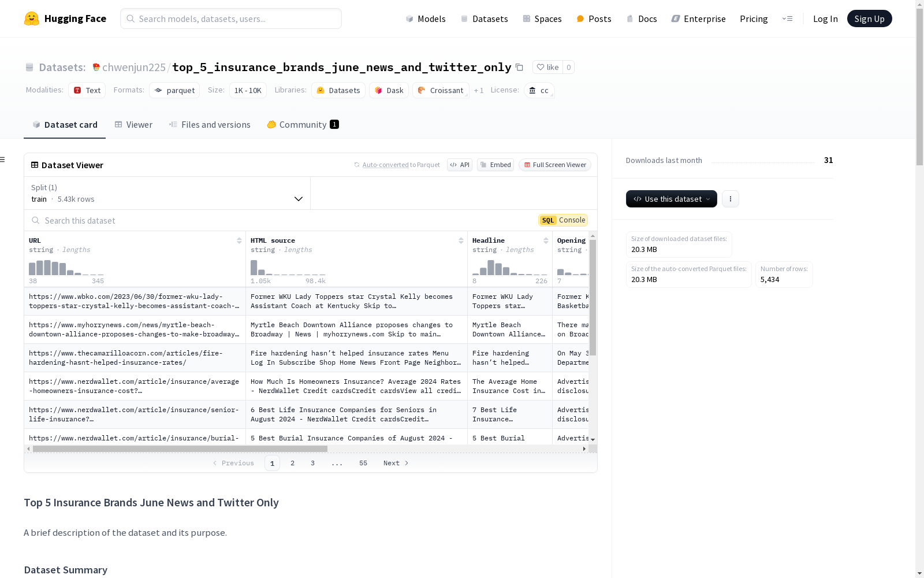Click the Sign Up button
The height and width of the screenshot is (578, 924).
click(x=870, y=18)
